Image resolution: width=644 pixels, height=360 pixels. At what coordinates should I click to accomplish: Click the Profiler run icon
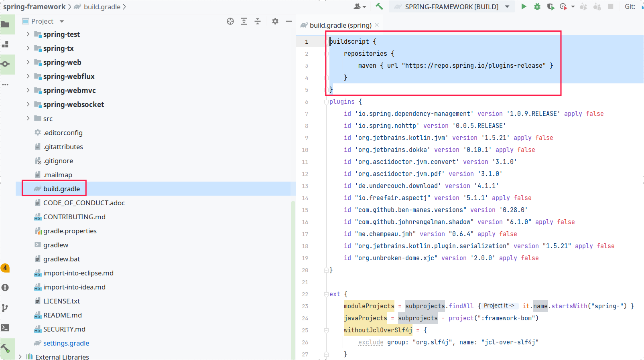[563, 6]
